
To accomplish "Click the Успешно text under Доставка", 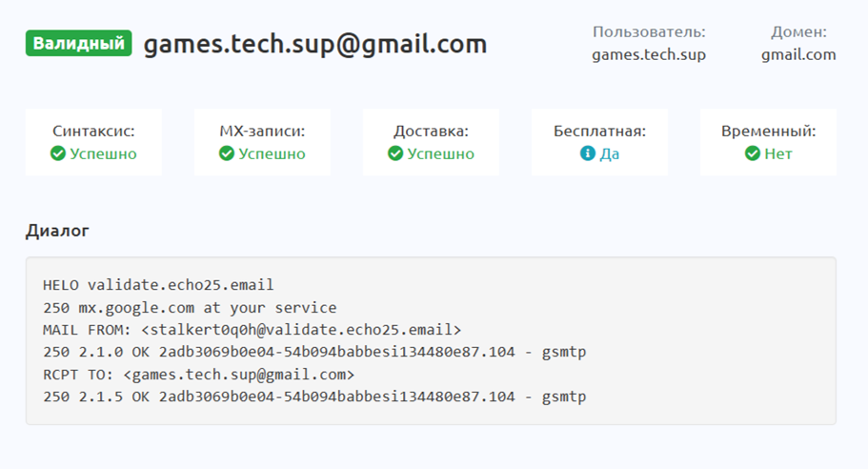I will point(440,153).
